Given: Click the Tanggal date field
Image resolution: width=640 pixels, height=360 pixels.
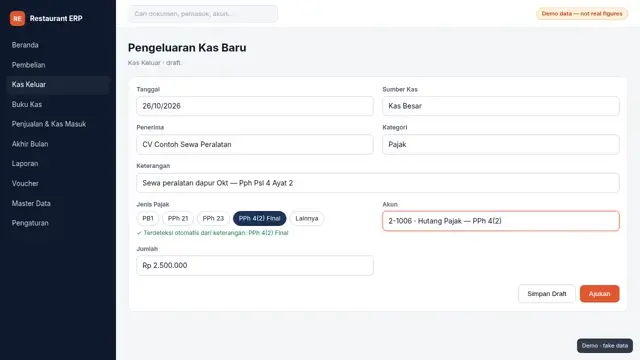Looking at the screenshot, I should (x=255, y=106).
